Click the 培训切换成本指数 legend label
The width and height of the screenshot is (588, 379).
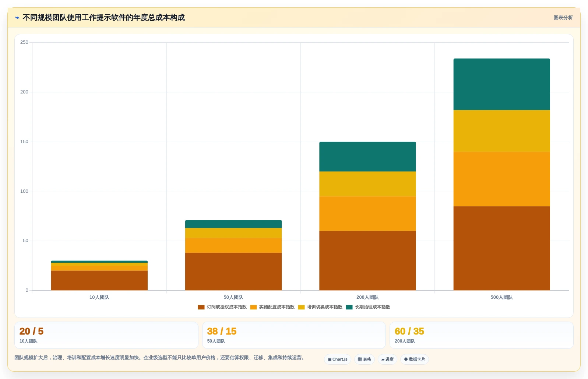tap(324, 307)
